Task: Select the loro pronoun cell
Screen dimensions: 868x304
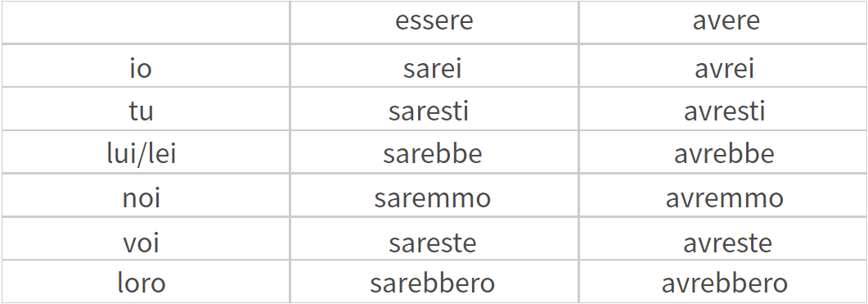Action: point(142,283)
